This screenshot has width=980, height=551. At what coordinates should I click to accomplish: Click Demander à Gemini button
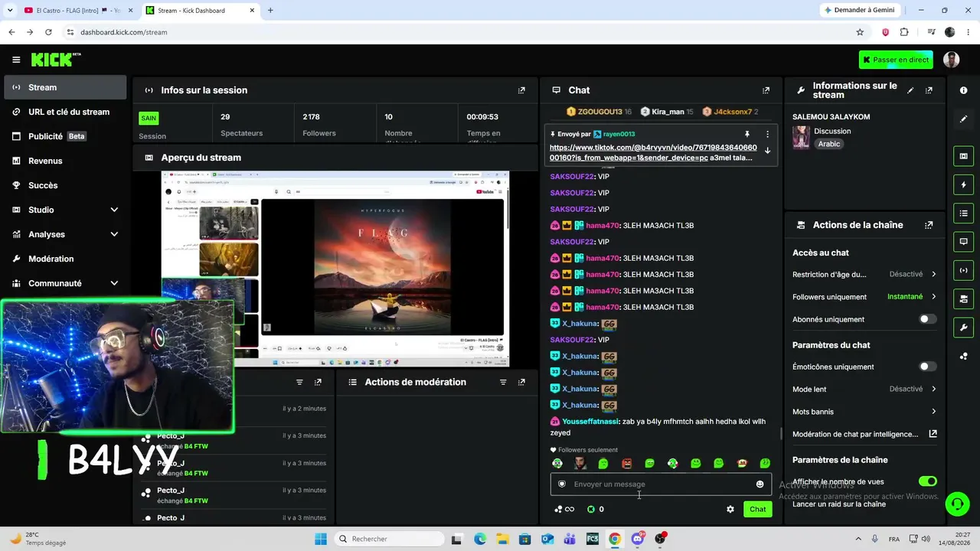[x=858, y=10]
